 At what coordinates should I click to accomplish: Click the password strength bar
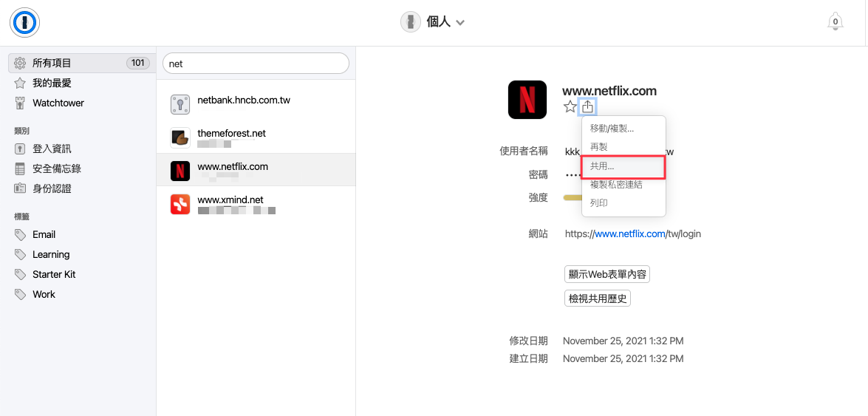click(x=573, y=197)
